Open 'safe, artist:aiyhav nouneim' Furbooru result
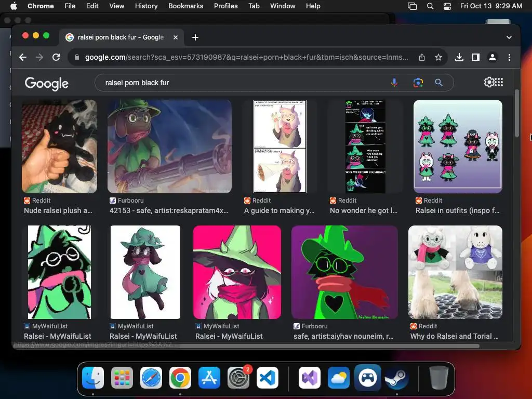532x399 pixels. click(x=343, y=336)
